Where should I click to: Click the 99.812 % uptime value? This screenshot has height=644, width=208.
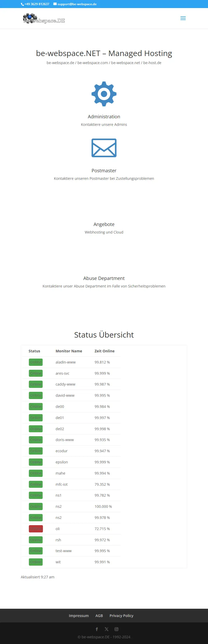pyautogui.click(x=102, y=362)
